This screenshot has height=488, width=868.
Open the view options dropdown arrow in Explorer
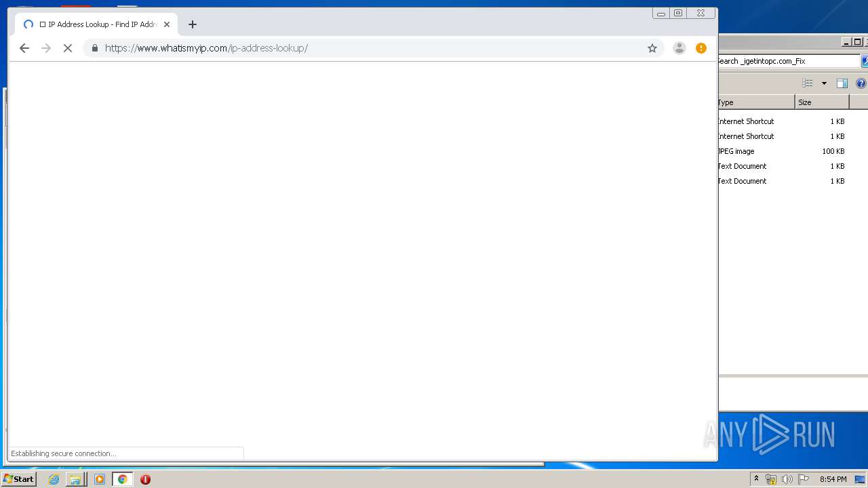click(824, 83)
